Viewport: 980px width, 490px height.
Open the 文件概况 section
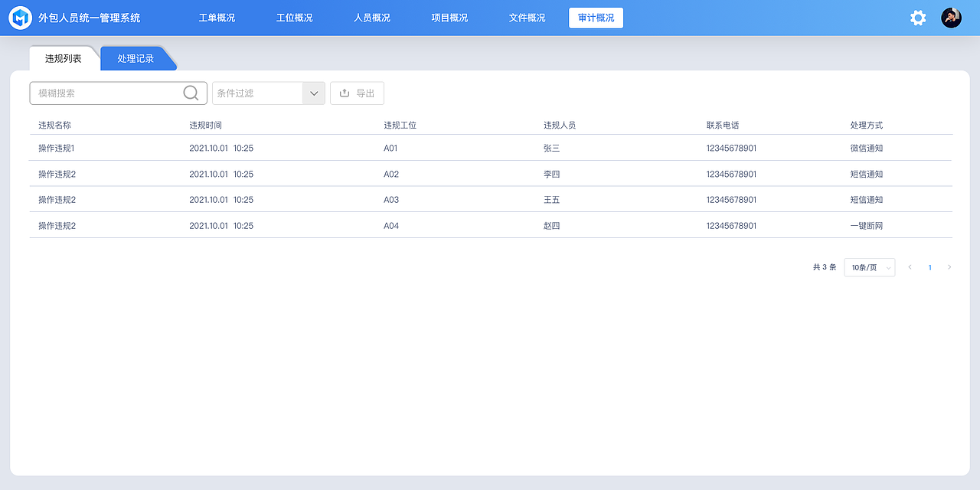[x=526, y=17]
